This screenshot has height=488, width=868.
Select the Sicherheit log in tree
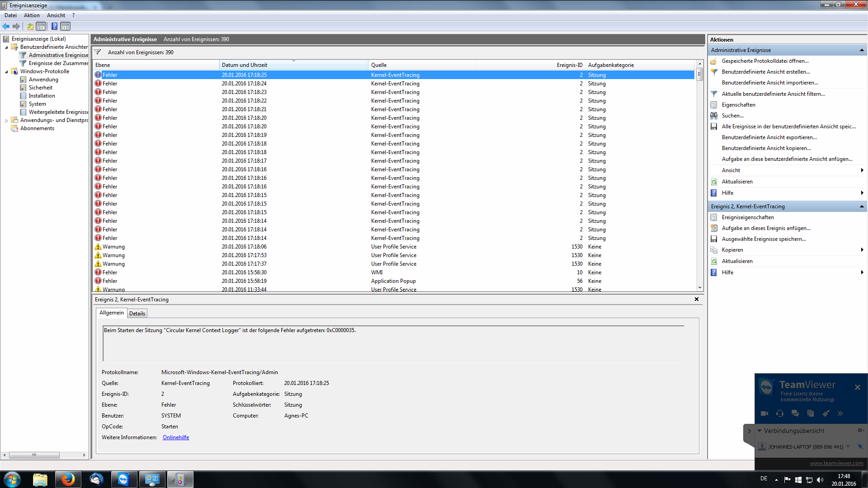click(40, 88)
